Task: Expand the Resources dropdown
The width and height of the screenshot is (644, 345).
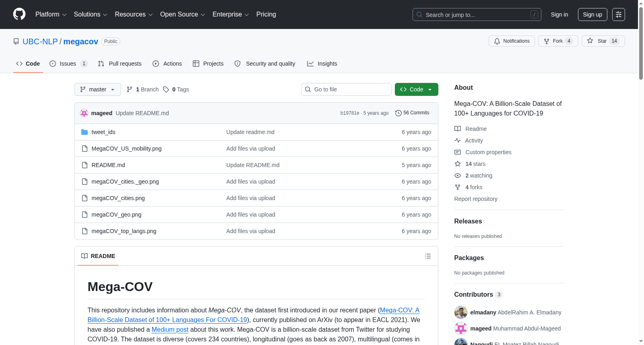Action: (134, 14)
